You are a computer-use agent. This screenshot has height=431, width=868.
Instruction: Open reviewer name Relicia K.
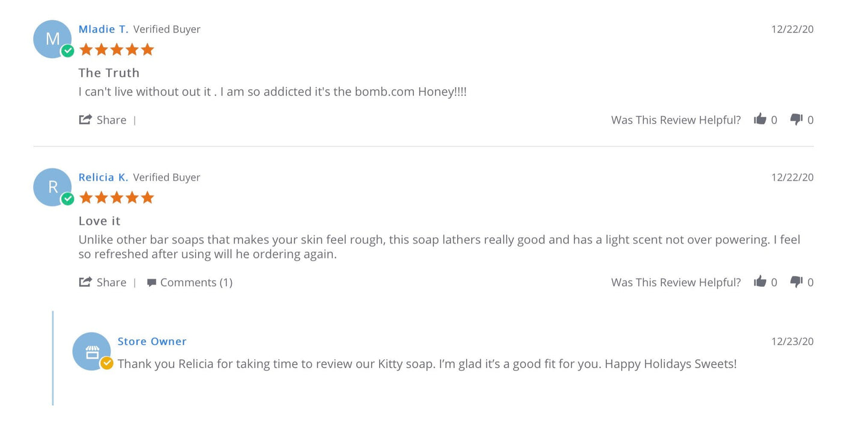[103, 177]
